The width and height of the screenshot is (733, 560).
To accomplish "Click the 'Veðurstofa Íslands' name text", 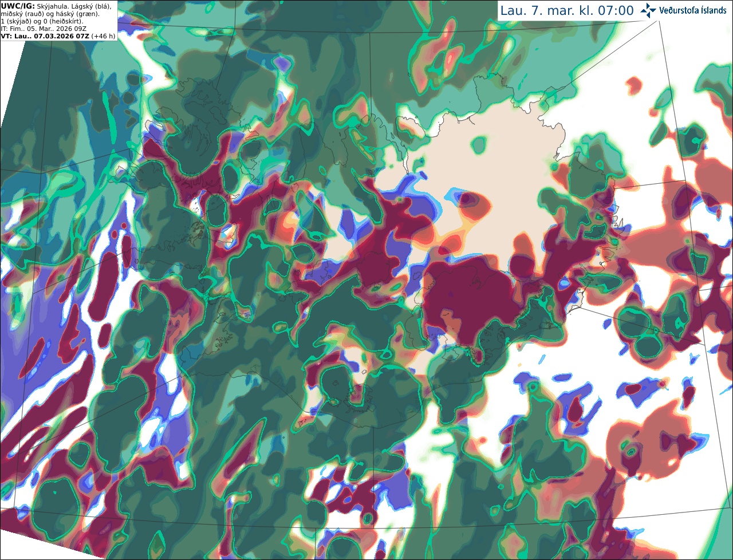I will coord(692,10).
